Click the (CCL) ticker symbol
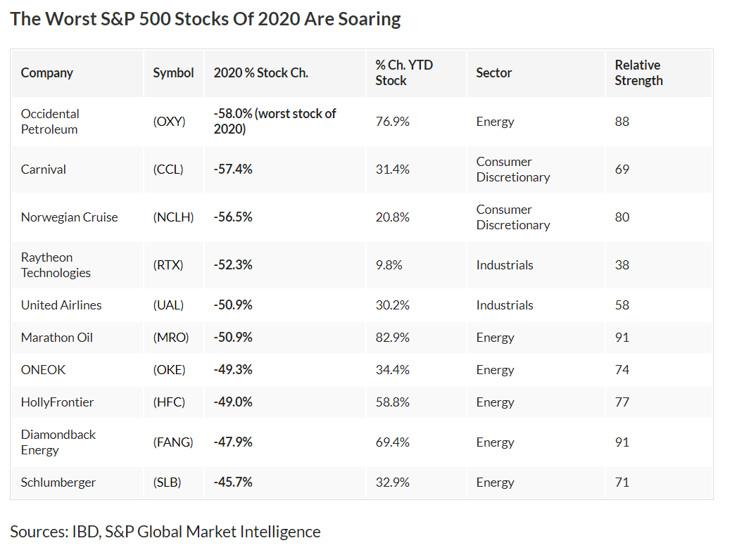The height and width of the screenshot is (550, 756). click(168, 170)
